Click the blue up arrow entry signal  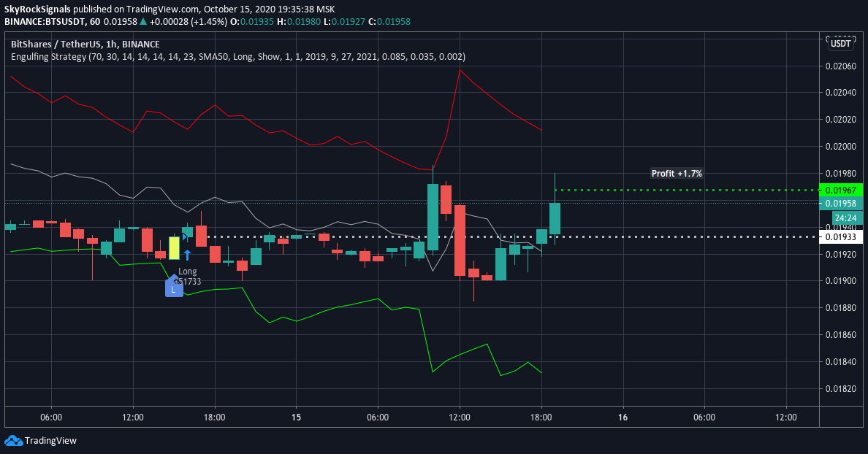coord(188,255)
